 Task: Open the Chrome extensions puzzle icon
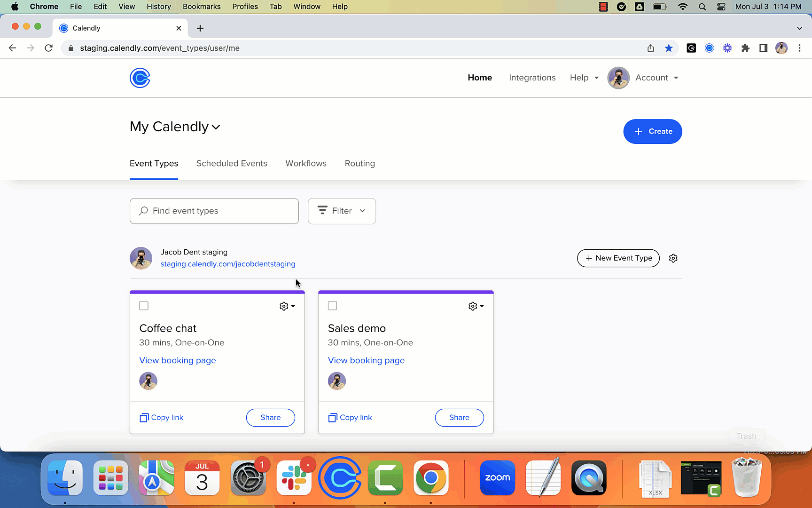pos(745,48)
